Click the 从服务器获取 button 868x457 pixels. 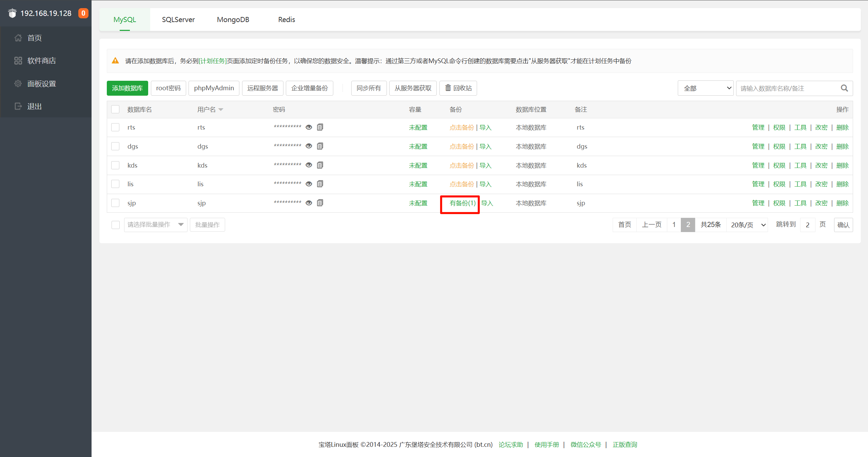[413, 88]
